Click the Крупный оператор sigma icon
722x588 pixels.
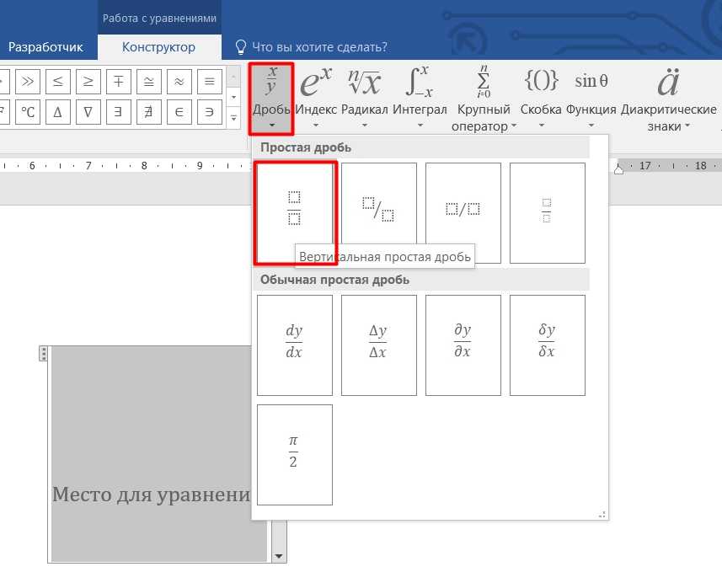[x=484, y=83]
